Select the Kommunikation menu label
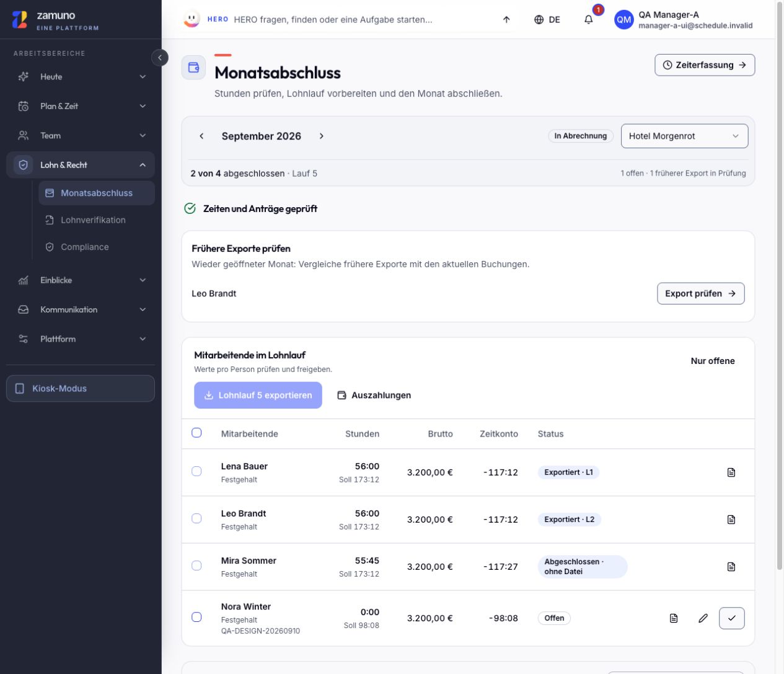The height and width of the screenshot is (674, 784). pos(69,309)
